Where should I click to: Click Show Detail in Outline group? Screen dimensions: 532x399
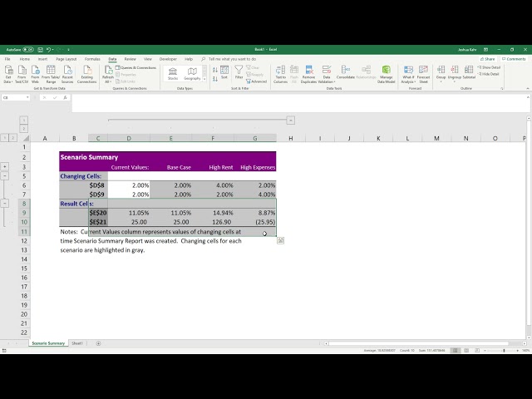(489, 67)
